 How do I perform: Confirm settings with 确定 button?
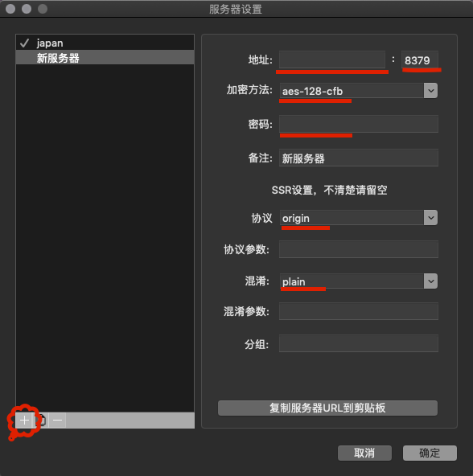430,453
